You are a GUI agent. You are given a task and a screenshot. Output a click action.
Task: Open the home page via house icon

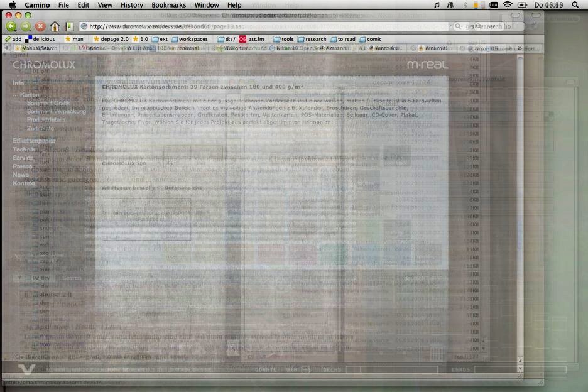point(55,26)
